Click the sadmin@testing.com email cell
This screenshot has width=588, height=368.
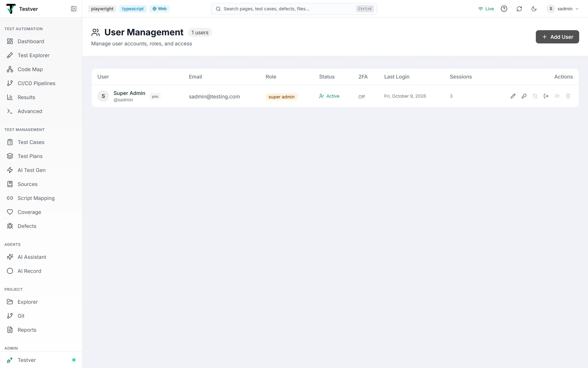pos(214,97)
